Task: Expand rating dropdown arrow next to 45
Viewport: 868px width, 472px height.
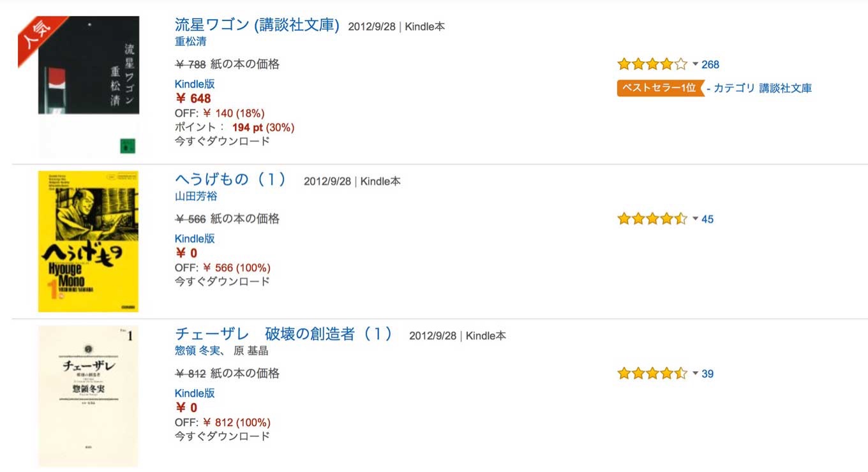Action: (x=695, y=219)
